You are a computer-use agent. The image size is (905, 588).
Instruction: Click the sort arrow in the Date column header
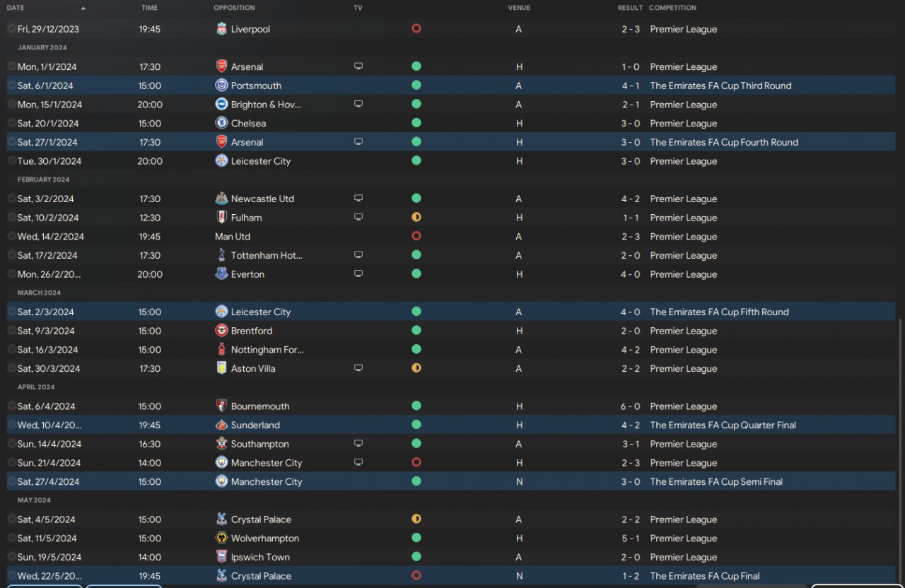click(83, 8)
